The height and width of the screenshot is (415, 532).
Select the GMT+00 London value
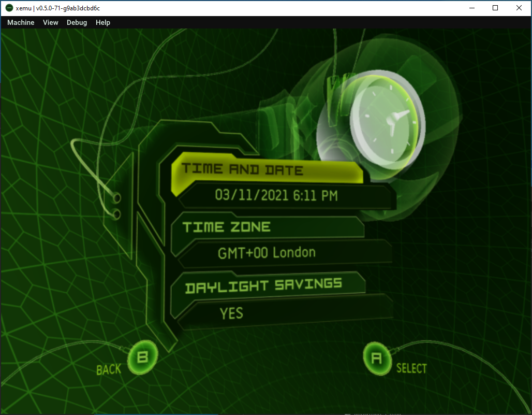268,252
